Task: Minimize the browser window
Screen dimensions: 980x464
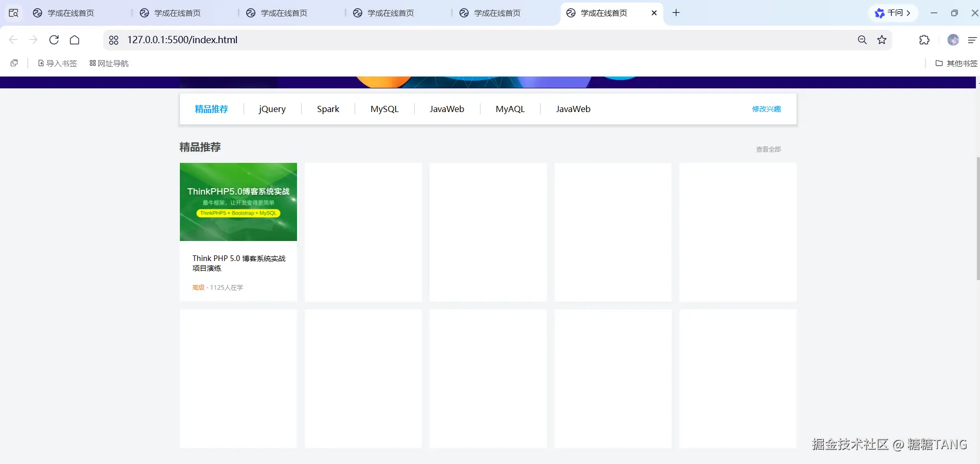Action: click(934, 13)
